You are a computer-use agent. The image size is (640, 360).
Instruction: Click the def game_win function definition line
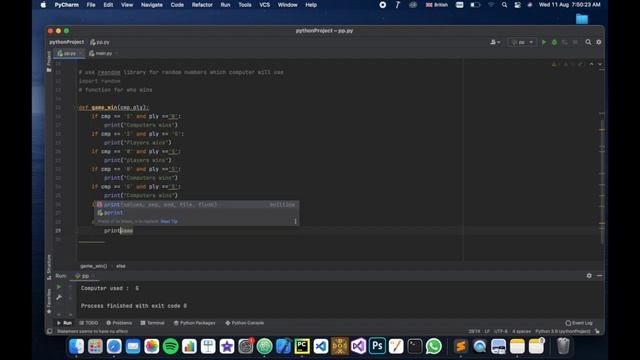coord(114,107)
